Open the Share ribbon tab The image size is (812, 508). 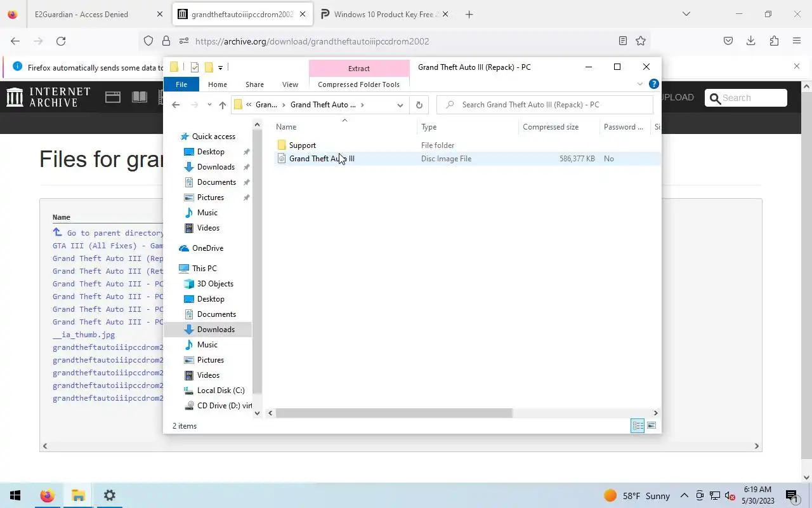[254, 84]
